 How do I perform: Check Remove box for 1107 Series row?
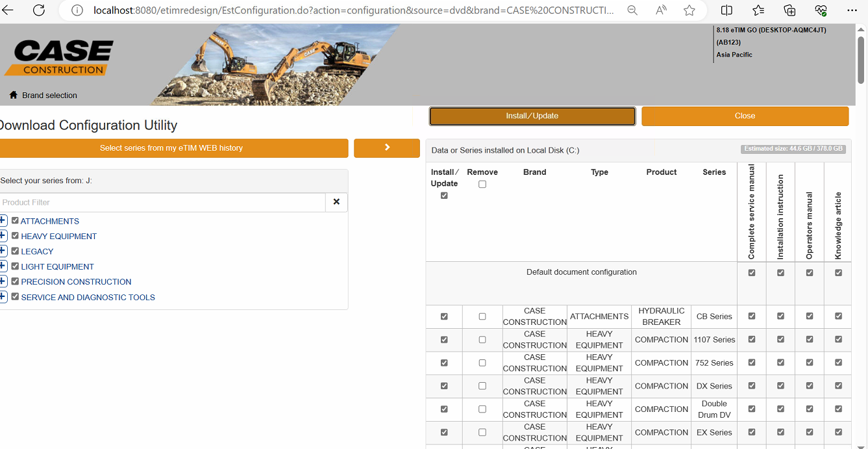(x=482, y=340)
